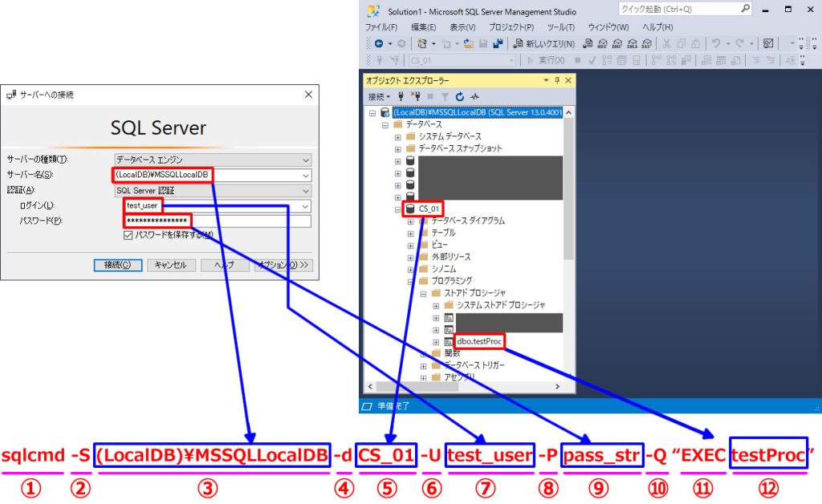The height and width of the screenshot is (504, 822).
Task: Collapse the CS_01 database node
Action: [398, 209]
